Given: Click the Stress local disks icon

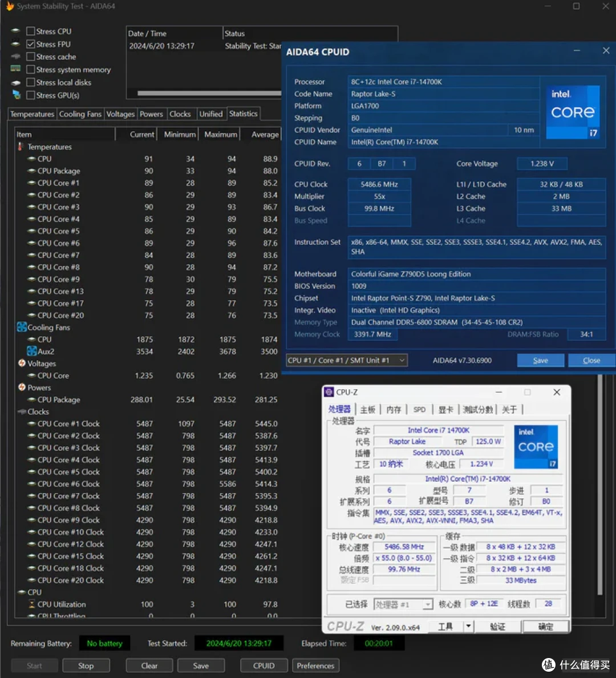Looking at the screenshot, I should click(15, 82).
